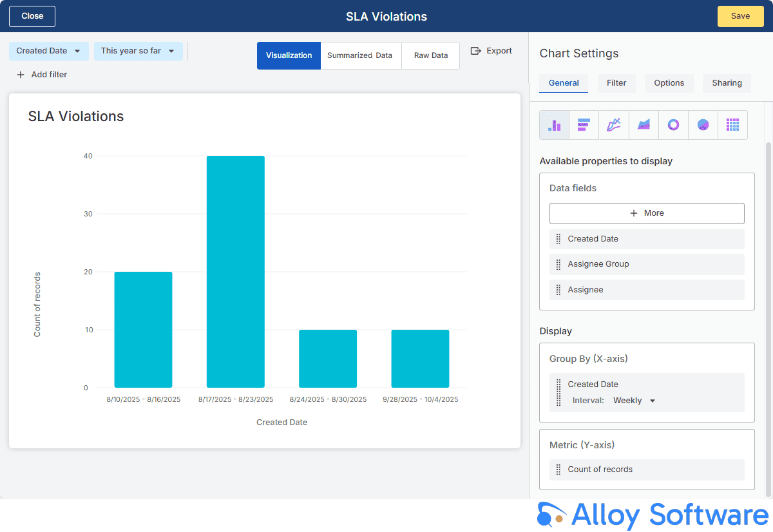Expand the This year so far dropdown
Viewport: 773px width, 532px height.
tap(138, 51)
